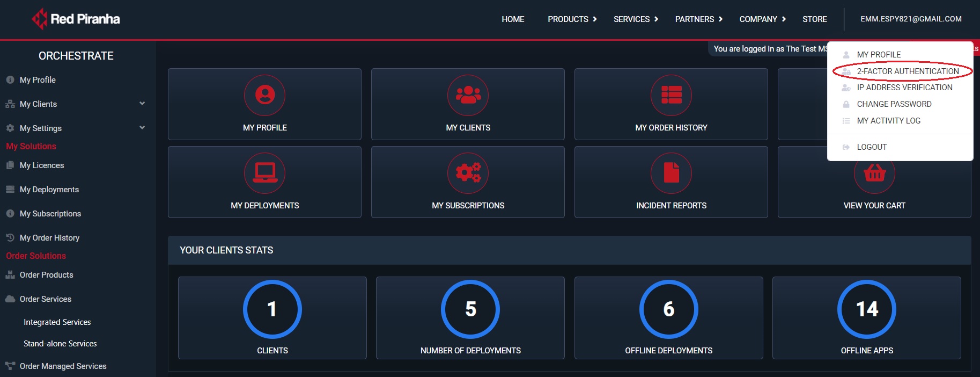Screen dimensions: 980x377
Task: Expand the My Settings sidebar chevron
Action: pyautogui.click(x=142, y=127)
